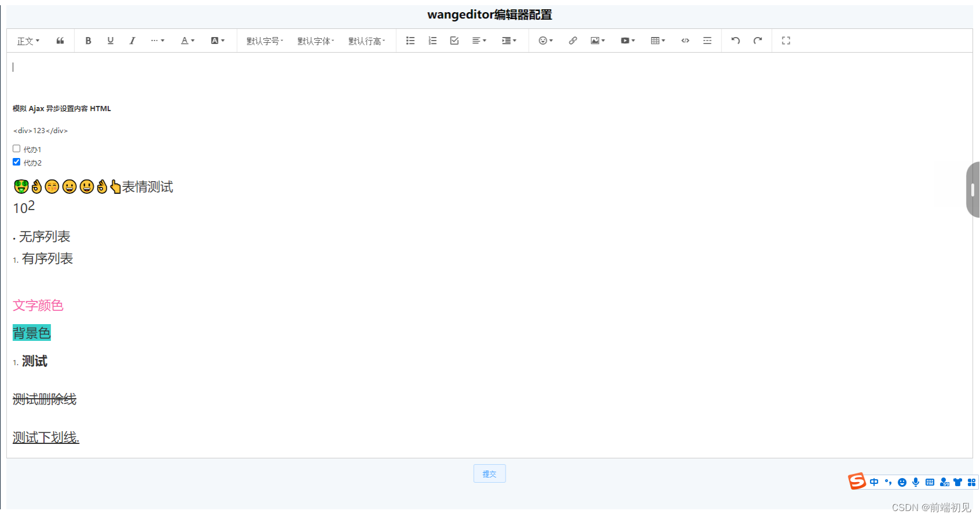Undo the last edit
The height and width of the screenshot is (518, 980).
[x=736, y=41]
